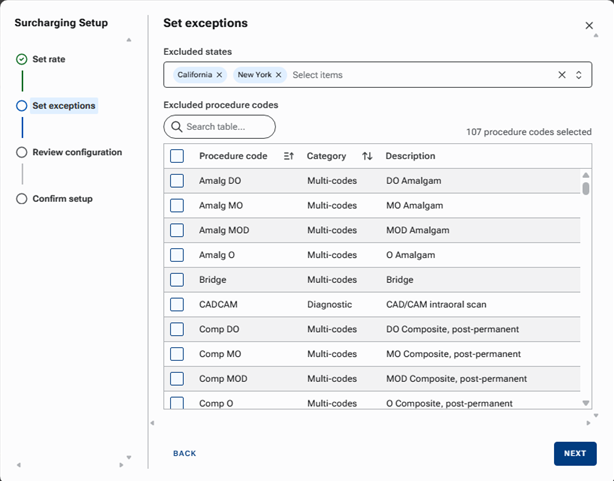Click the sidebar scroll down arrow
The width and height of the screenshot is (614, 481).
point(129,457)
